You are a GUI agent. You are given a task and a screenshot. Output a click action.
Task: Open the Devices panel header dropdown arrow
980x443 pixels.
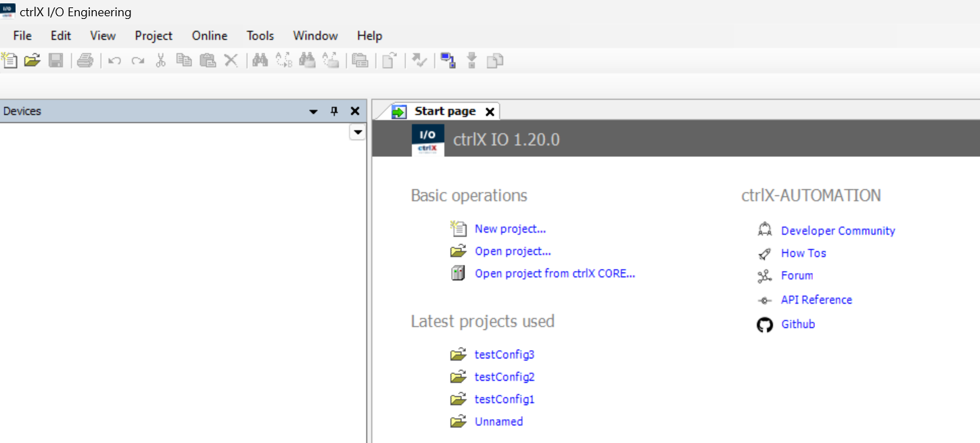point(313,112)
